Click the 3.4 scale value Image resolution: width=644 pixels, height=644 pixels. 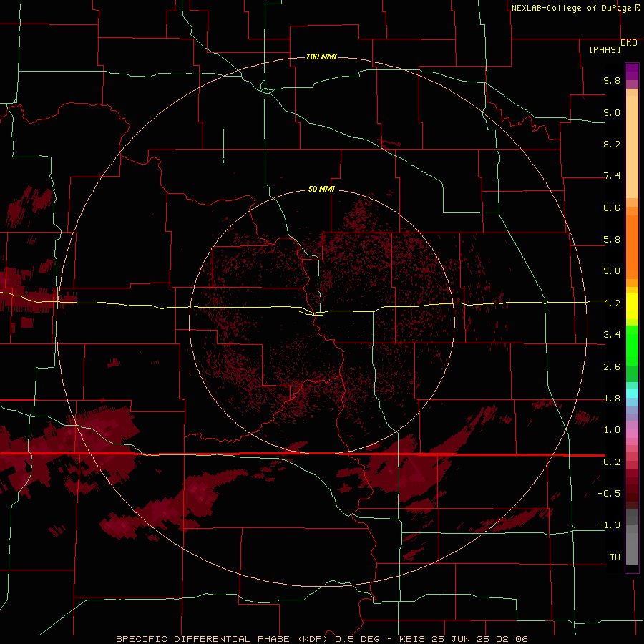(612, 335)
